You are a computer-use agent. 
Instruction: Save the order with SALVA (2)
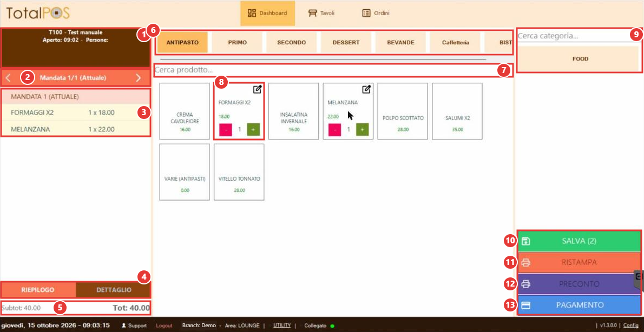(579, 241)
